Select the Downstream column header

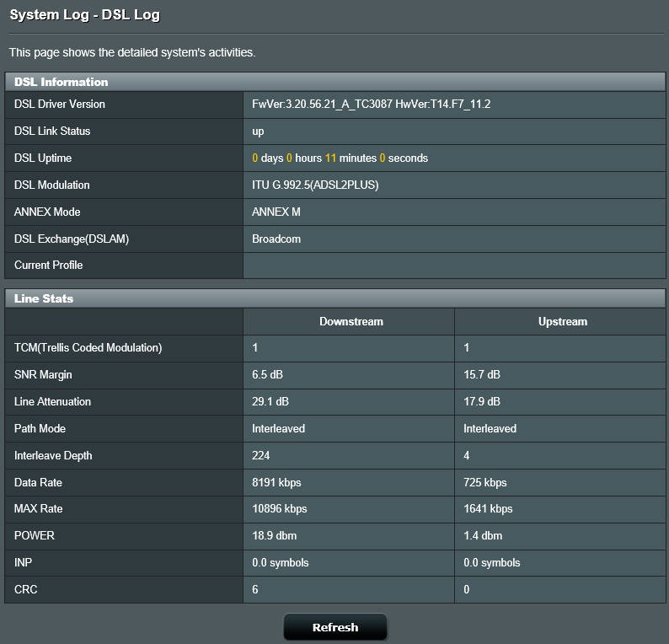pos(351,321)
